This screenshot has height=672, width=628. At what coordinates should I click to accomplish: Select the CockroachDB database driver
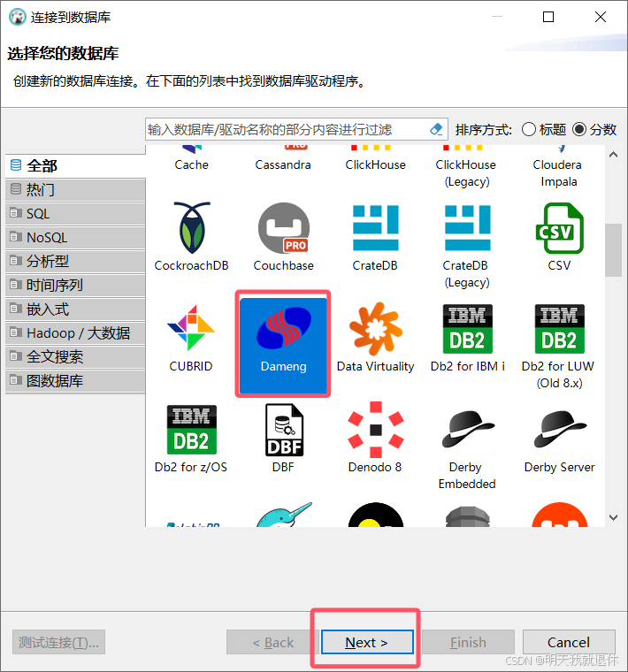click(x=191, y=238)
